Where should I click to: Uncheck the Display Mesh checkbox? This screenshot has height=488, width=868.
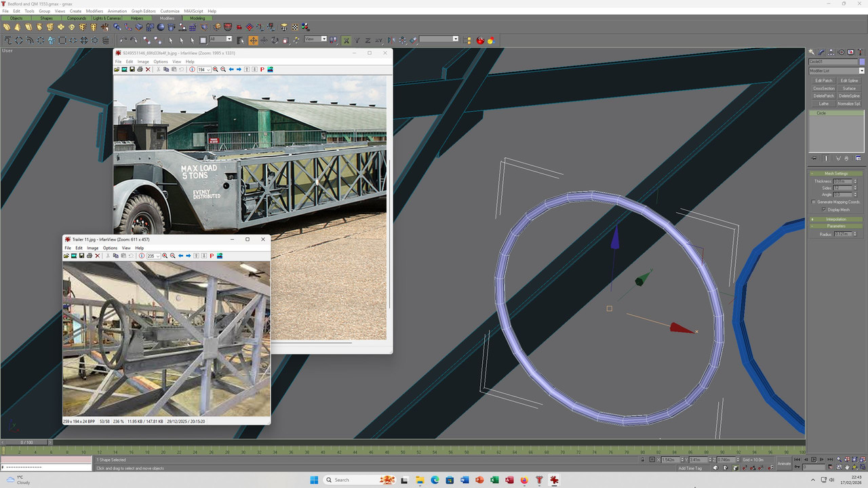[823, 209]
